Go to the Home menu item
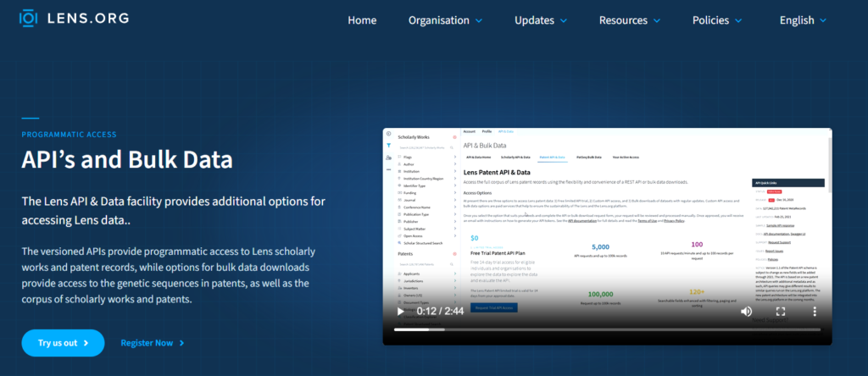 click(x=362, y=20)
